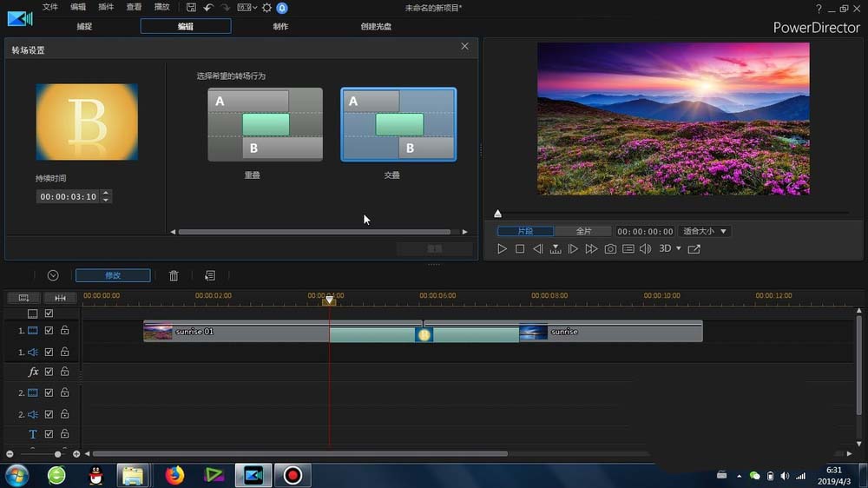Click the timeline zoom slider handle
This screenshot has width=868, height=488.
click(58, 454)
